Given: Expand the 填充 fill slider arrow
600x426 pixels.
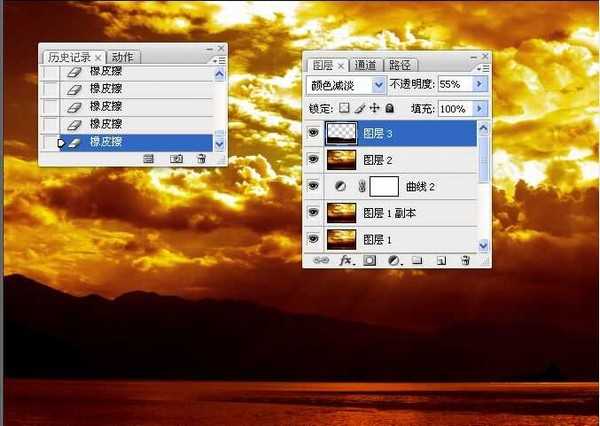Looking at the screenshot, I should point(480,108).
